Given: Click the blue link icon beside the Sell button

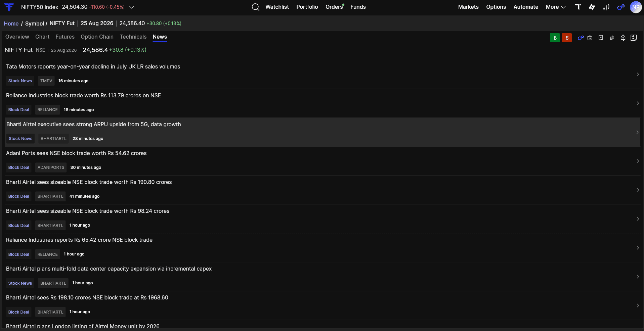Looking at the screenshot, I should point(581,38).
